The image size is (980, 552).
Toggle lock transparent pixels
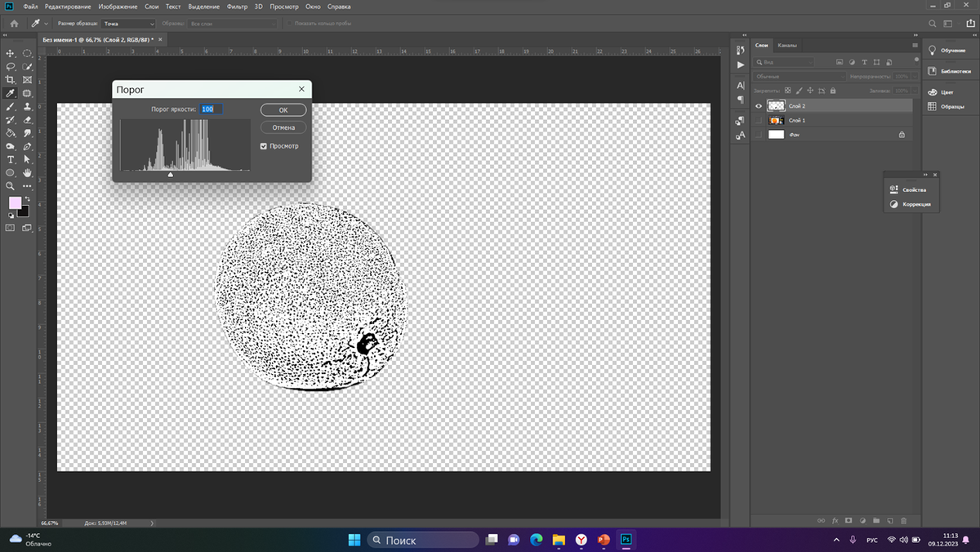[x=788, y=91]
